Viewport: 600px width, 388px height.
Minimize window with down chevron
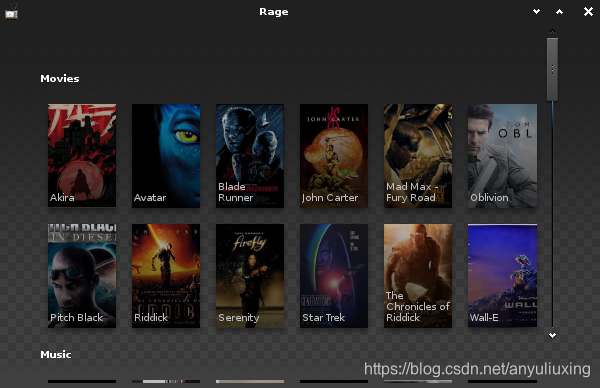[x=536, y=11]
